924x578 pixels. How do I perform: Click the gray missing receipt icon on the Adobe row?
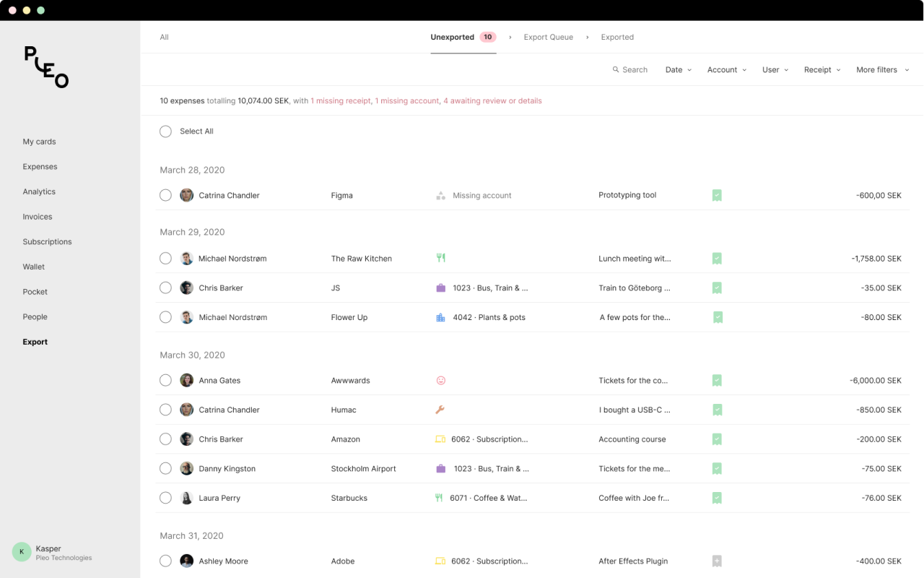tap(717, 561)
